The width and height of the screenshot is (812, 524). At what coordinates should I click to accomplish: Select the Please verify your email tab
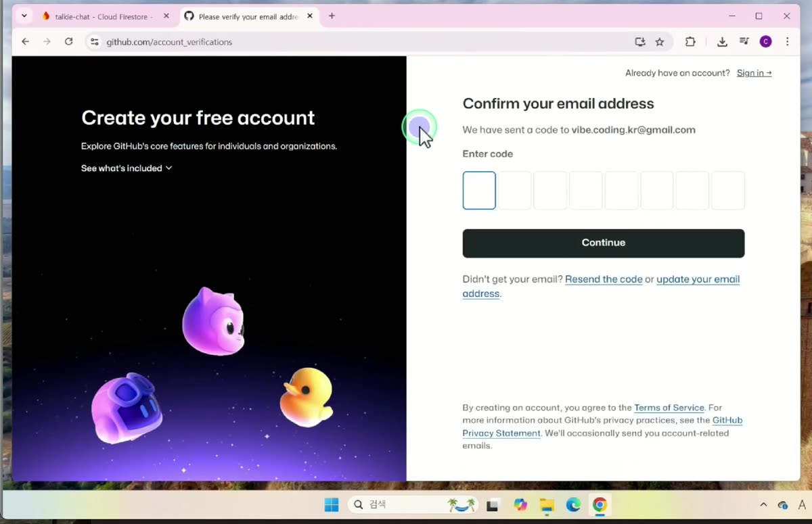click(248, 16)
